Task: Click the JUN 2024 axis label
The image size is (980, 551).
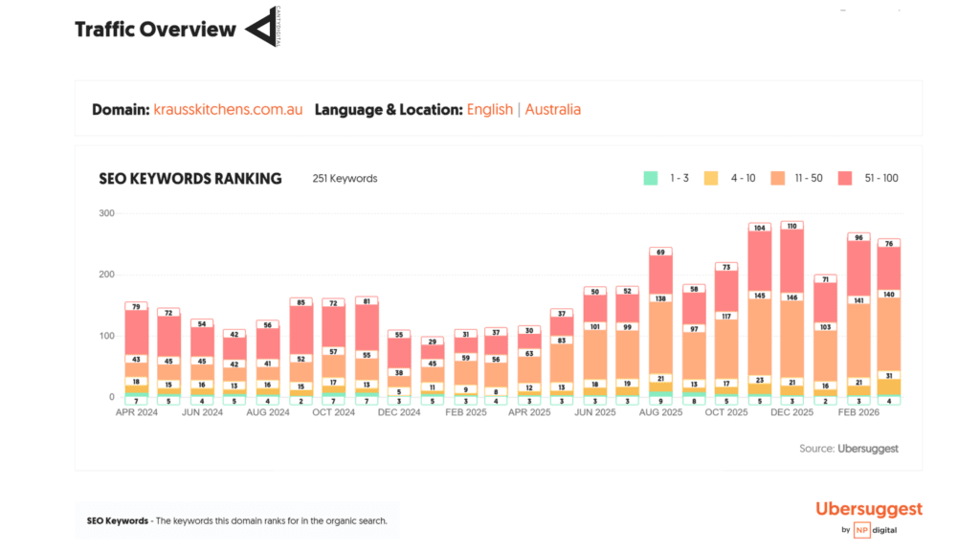Action: pos(202,412)
